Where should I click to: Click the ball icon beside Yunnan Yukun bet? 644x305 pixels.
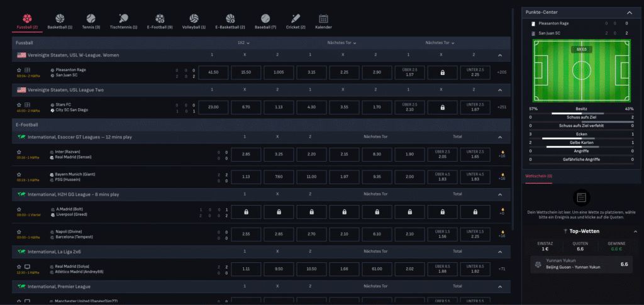click(538, 264)
